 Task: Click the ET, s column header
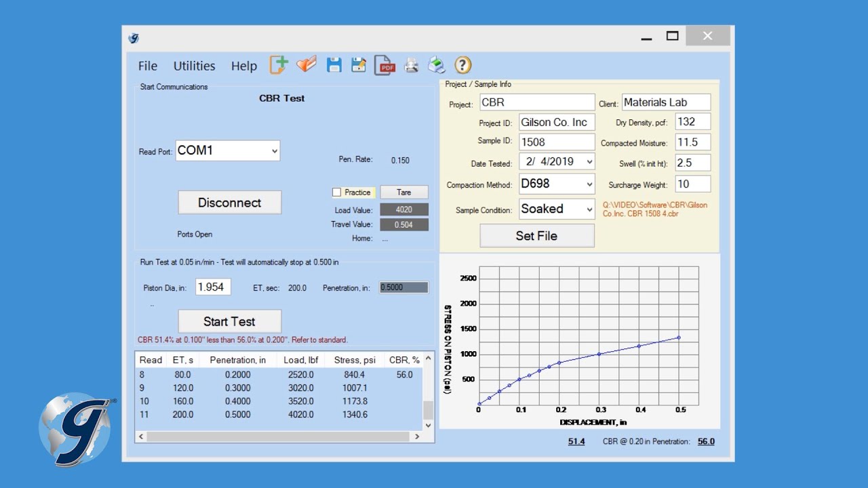pos(183,360)
